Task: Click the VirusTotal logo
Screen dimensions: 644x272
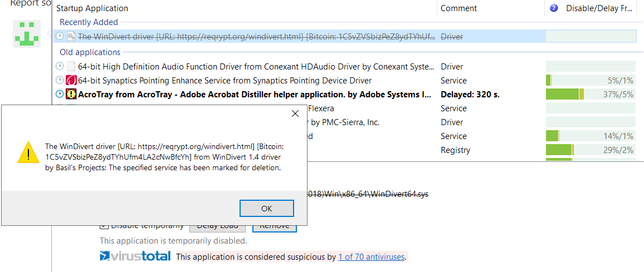Action: [135, 257]
